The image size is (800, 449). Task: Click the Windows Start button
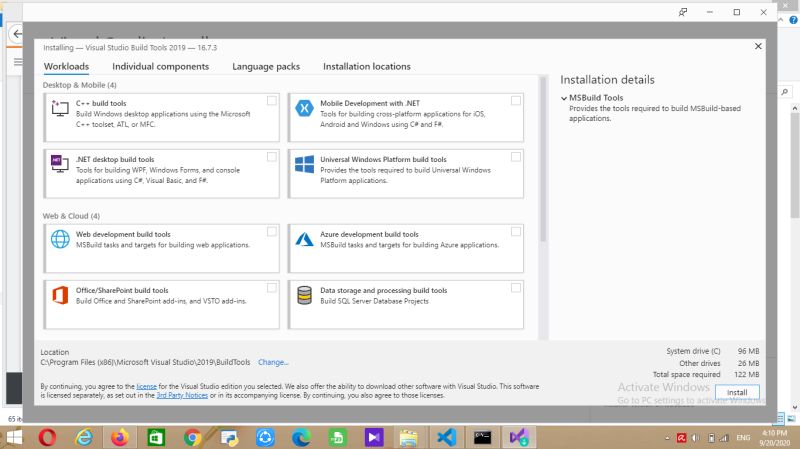click(15, 437)
